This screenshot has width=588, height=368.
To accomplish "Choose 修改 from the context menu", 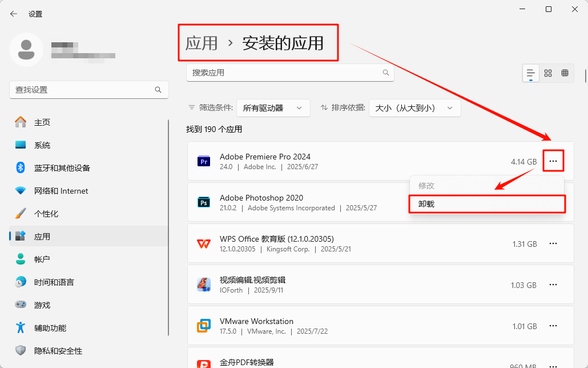I will [x=487, y=186].
